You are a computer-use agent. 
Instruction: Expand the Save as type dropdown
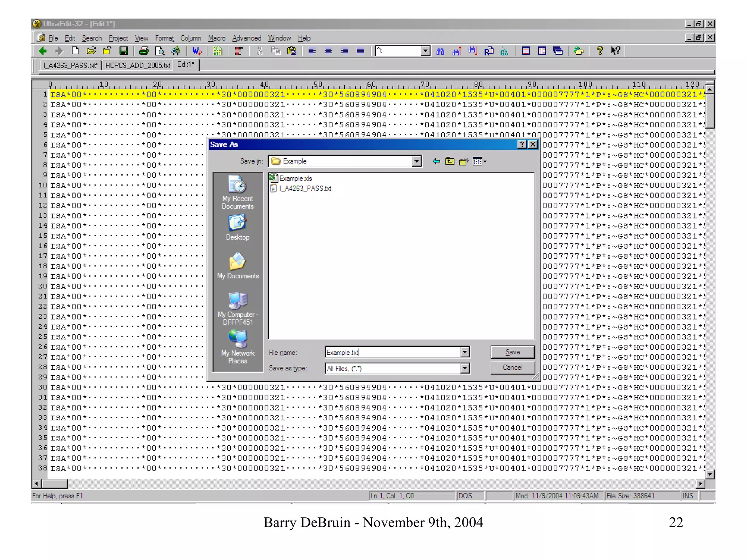click(x=464, y=368)
